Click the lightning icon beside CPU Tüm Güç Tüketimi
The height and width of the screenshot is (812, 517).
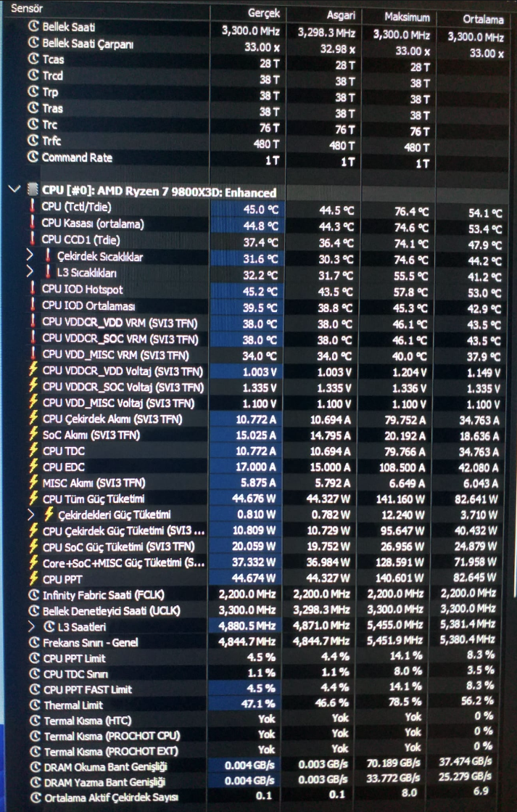click(33, 499)
